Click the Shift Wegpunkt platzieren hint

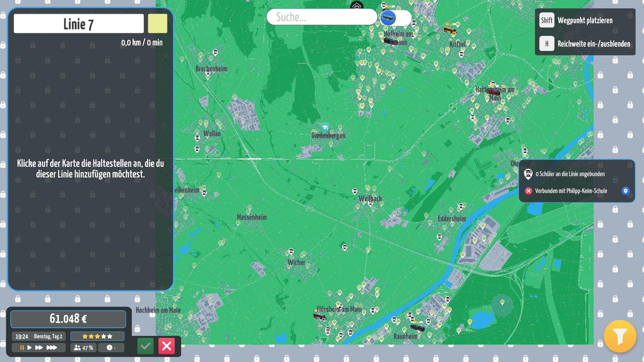click(546, 20)
